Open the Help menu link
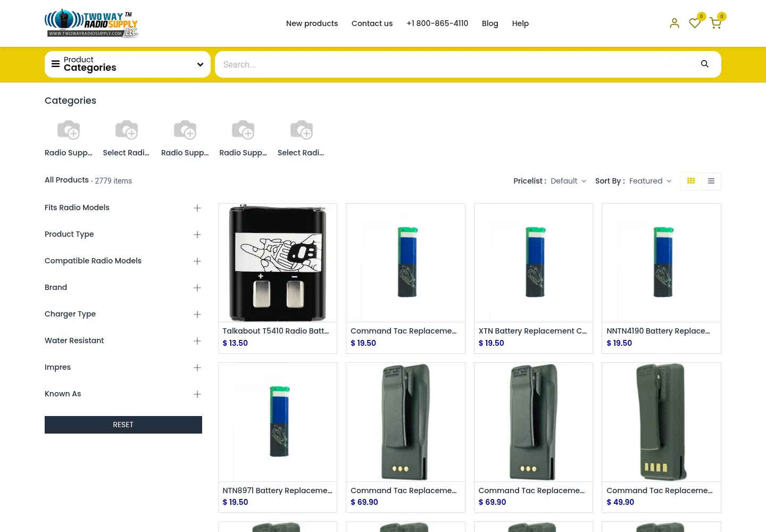 [x=520, y=23]
